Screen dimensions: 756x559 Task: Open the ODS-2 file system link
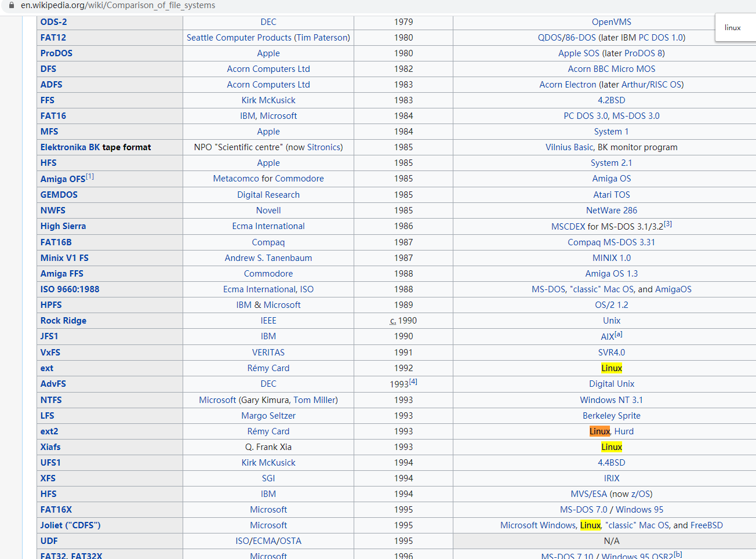point(53,22)
